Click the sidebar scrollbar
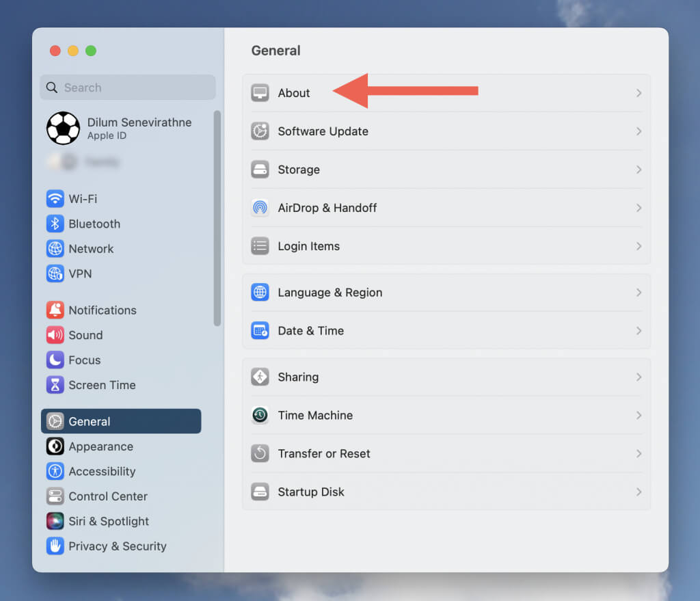The width and height of the screenshot is (700, 601). pos(217,218)
